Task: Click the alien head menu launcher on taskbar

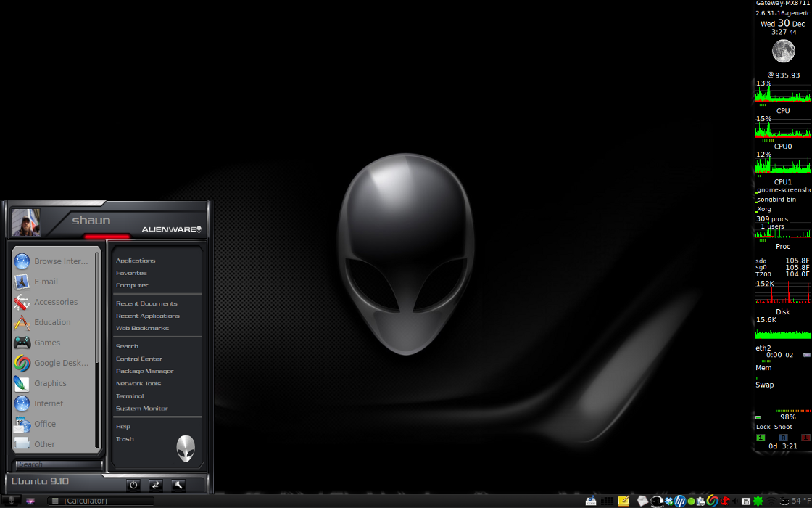Action: click(x=11, y=501)
